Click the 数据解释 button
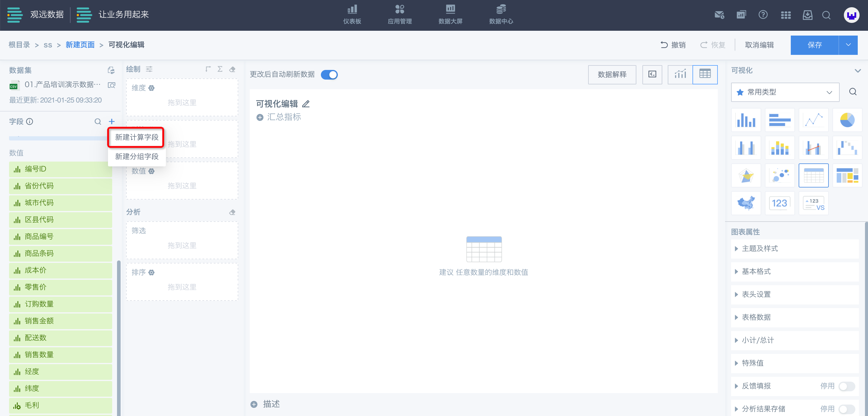Image resolution: width=868 pixels, height=416 pixels. pos(612,74)
